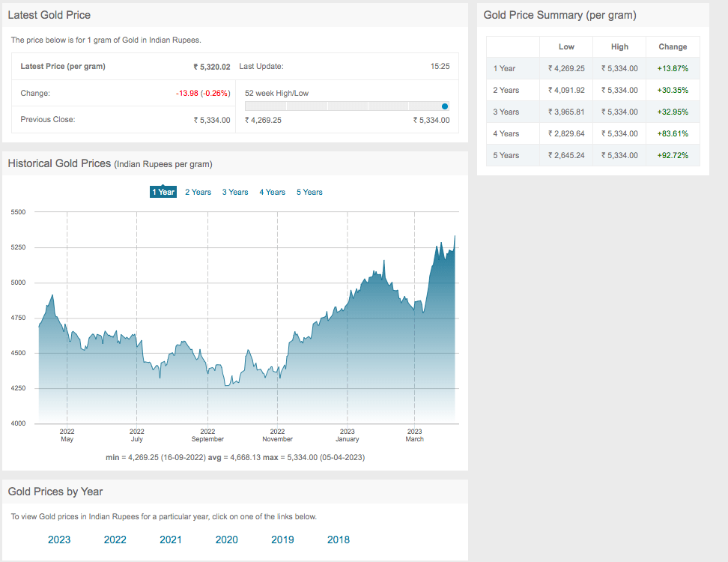Viewport: 728px width, 562px height.
Task: Open 2023 gold prices link
Action: click(x=59, y=540)
